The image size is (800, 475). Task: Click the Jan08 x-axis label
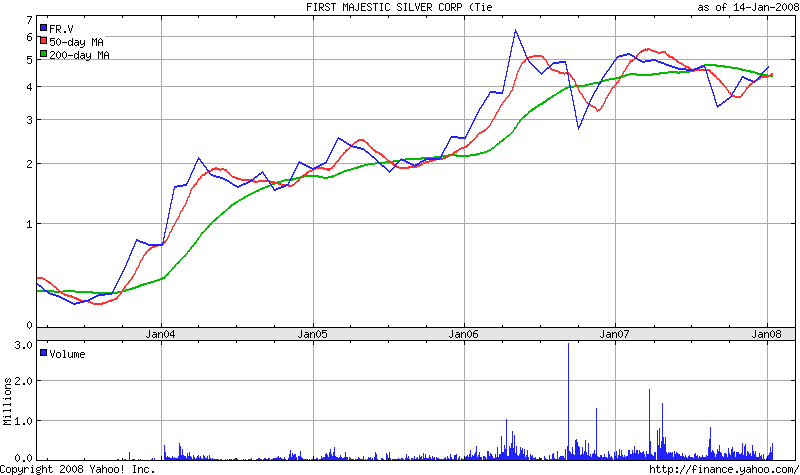[766, 334]
